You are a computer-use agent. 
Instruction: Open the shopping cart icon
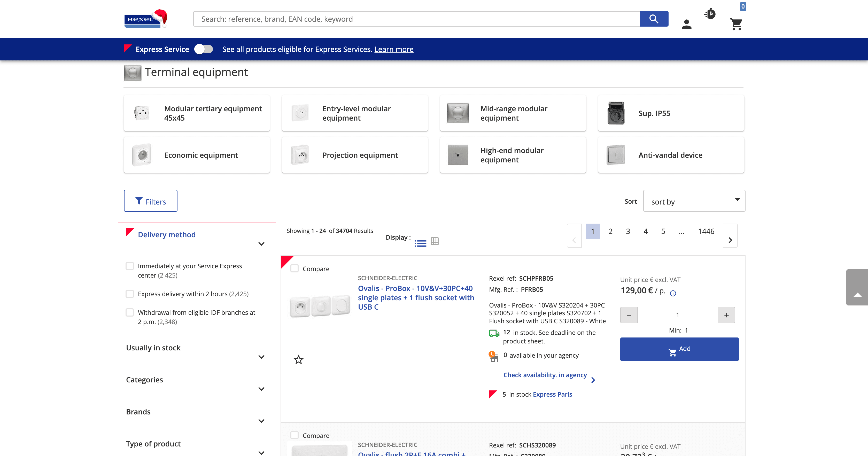(x=736, y=24)
